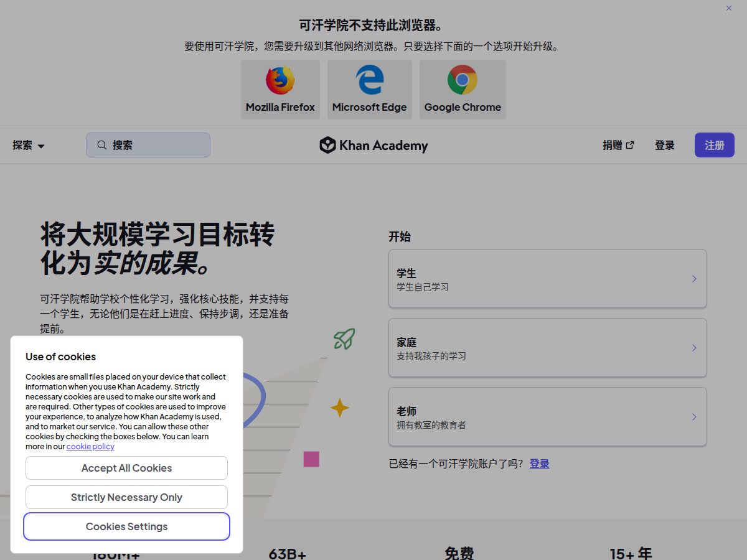Click the Mozilla Firefox browser icon
This screenshot has width=747, height=560.
(x=280, y=80)
